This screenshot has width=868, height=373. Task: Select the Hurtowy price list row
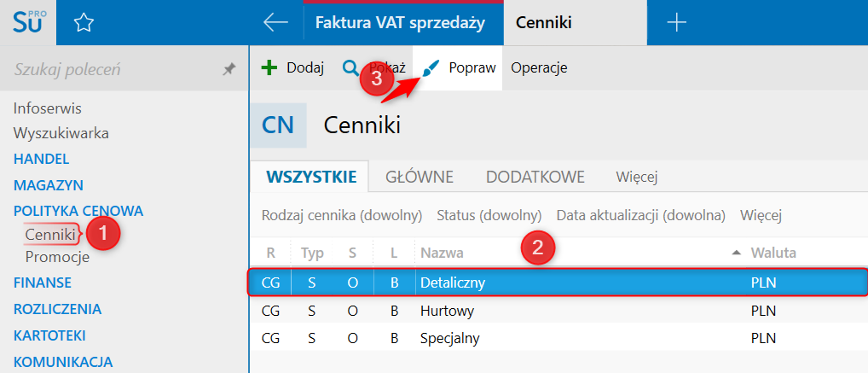point(448,311)
